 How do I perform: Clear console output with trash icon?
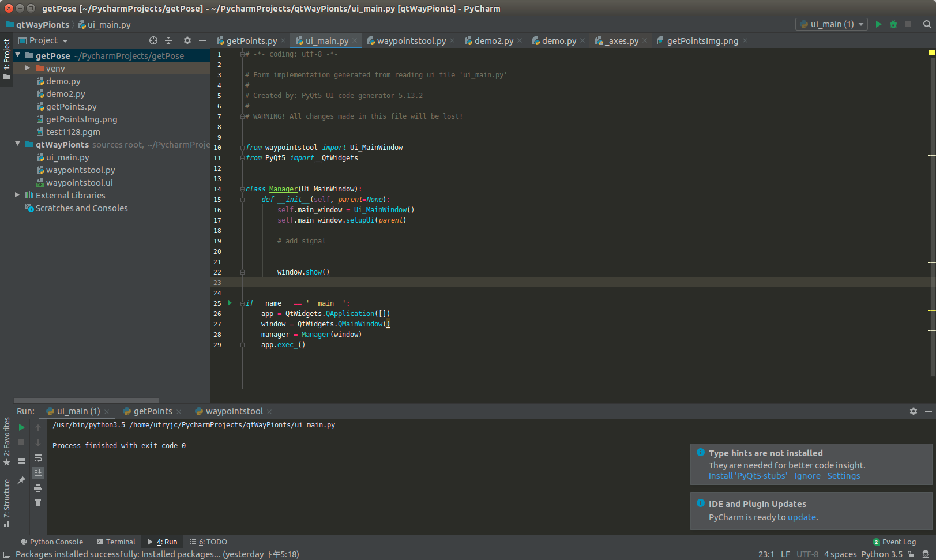[x=38, y=503]
